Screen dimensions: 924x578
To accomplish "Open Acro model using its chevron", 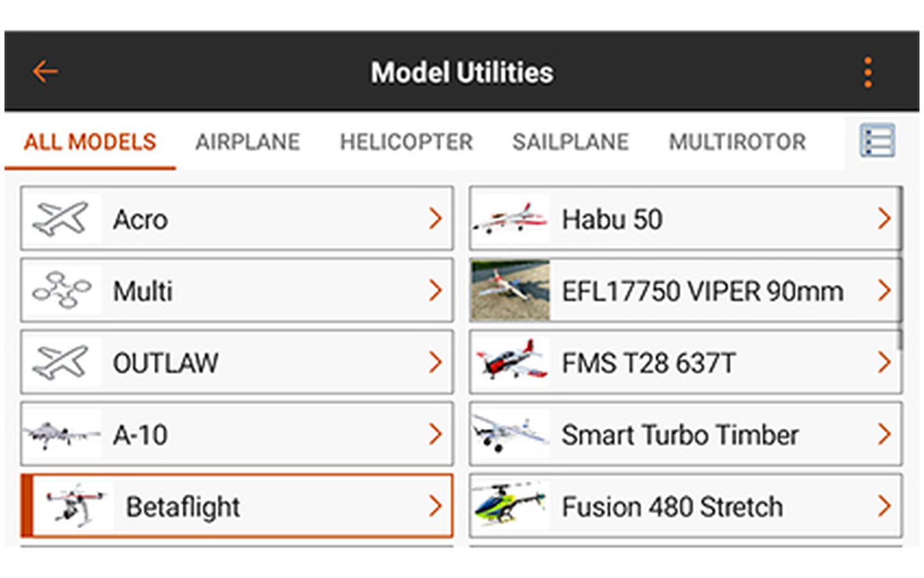I will (x=436, y=219).
